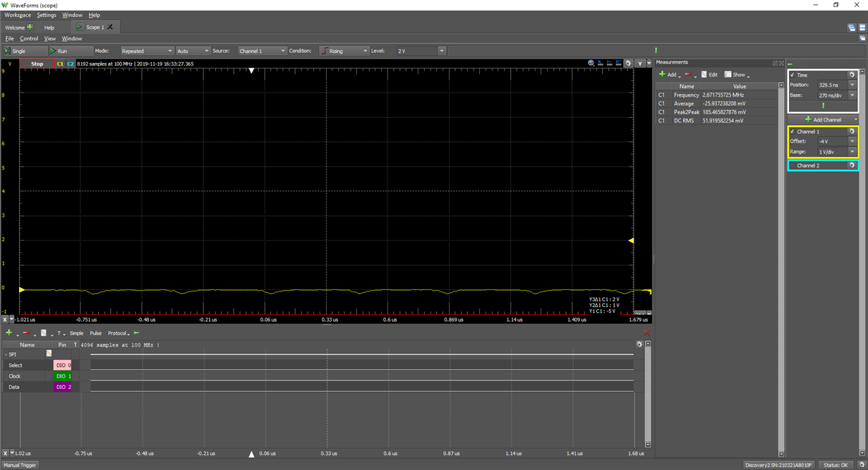This screenshot has width=868, height=470.
Task: Click edit signal icon in logic toolbar
Action: [x=44, y=333]
